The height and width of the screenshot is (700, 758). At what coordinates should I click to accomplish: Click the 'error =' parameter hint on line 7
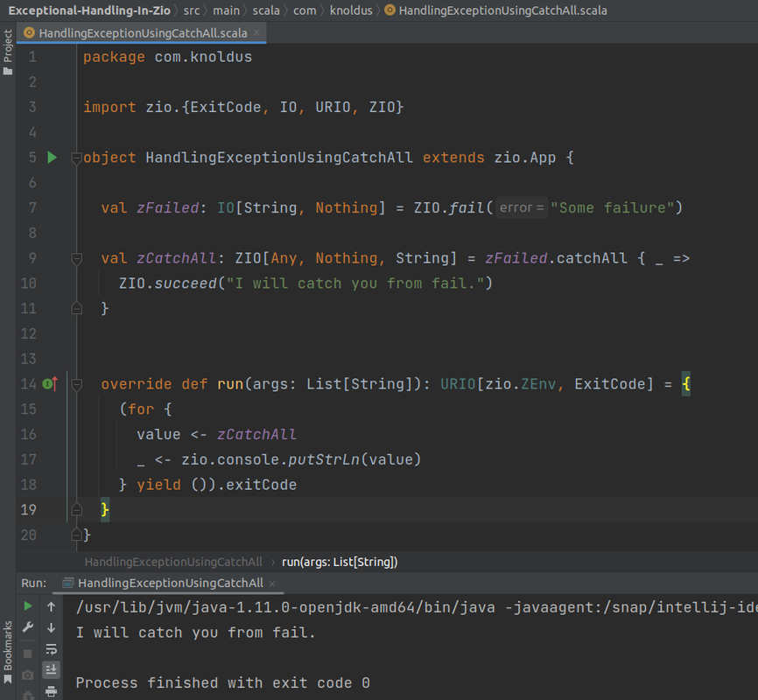(x=522, y=208)
